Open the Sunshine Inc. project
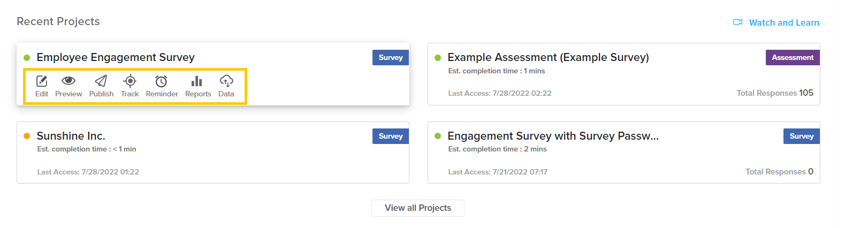 (71, 136)
